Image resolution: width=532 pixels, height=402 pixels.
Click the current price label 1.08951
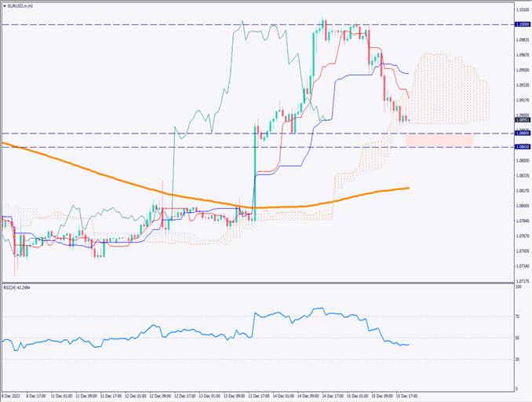coord(522,120)
